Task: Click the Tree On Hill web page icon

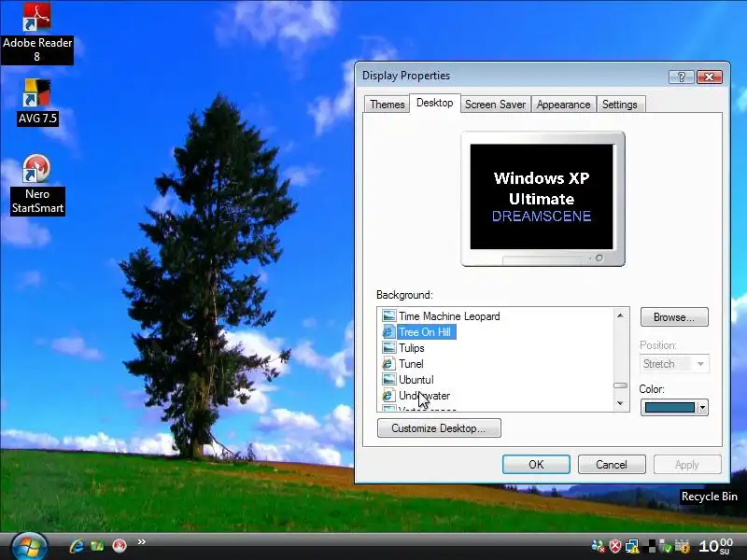Action: [x=388, y=332]
